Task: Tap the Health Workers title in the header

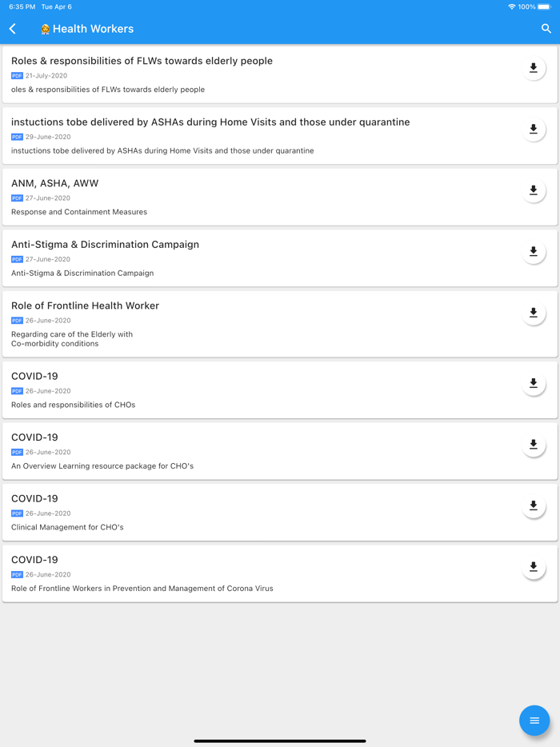Action: click(x=94, y=29)
